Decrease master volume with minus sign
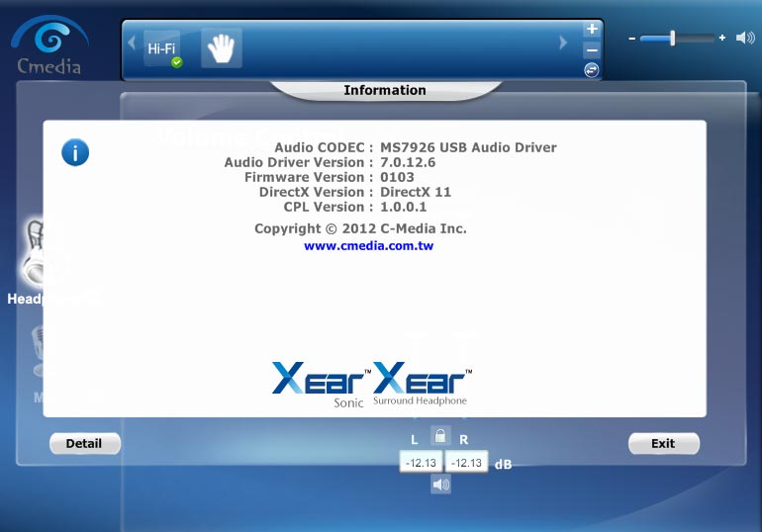 pyautogui.click(x=631, y=38)
